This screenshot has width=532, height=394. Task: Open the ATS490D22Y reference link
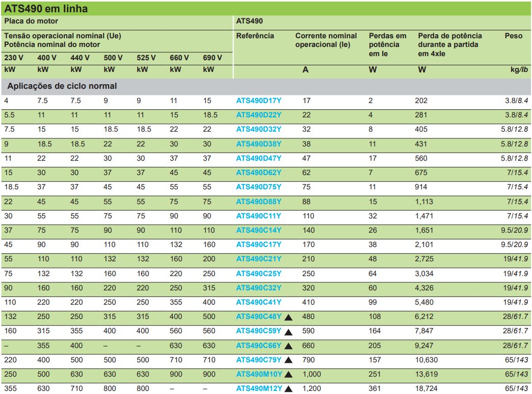259,115
